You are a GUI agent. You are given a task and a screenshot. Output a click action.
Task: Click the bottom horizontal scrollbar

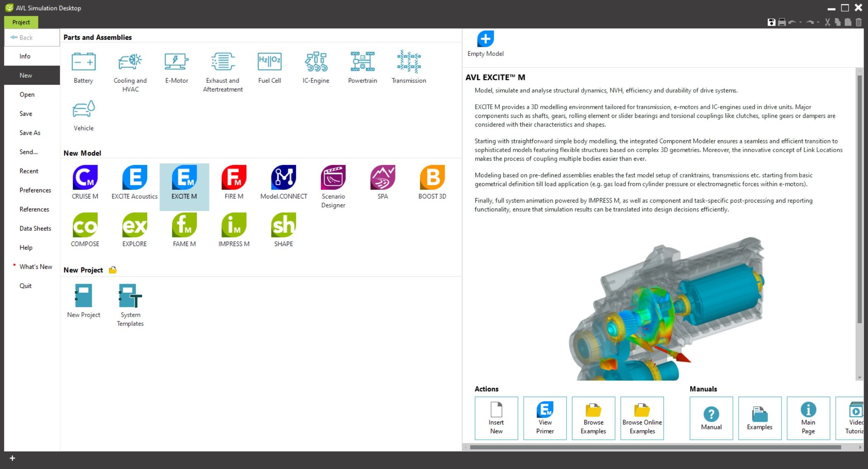(655, 447)
